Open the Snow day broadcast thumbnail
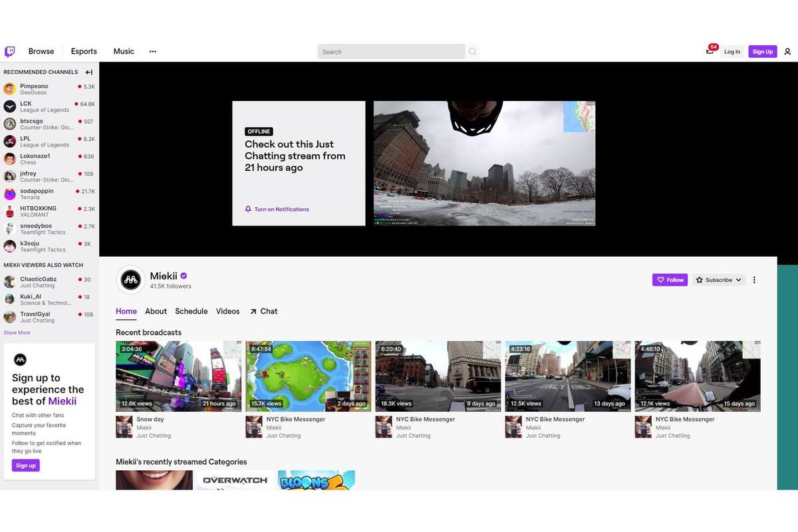The width and height of the screenshot is (798, 532). tap(179, 376)
